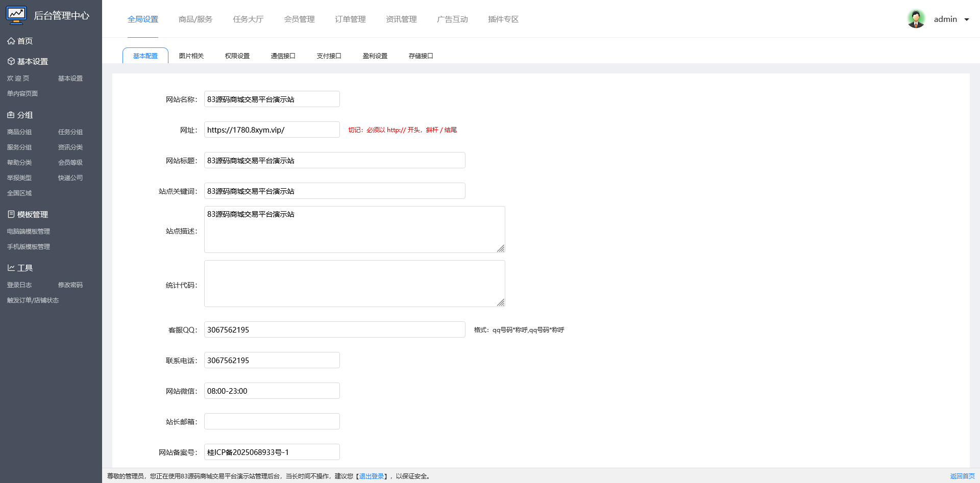
Task: Switch to the 图片相关 tab
Action: [x=191, y=56]
